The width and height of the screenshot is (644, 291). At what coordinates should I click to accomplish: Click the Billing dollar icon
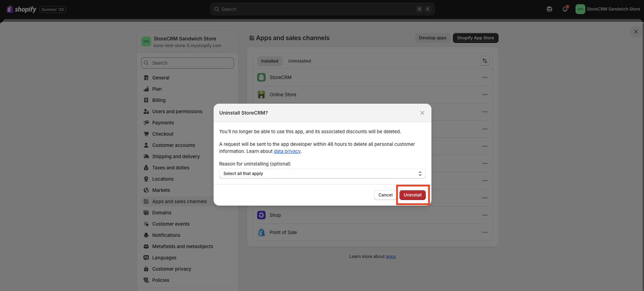(146, 100)
